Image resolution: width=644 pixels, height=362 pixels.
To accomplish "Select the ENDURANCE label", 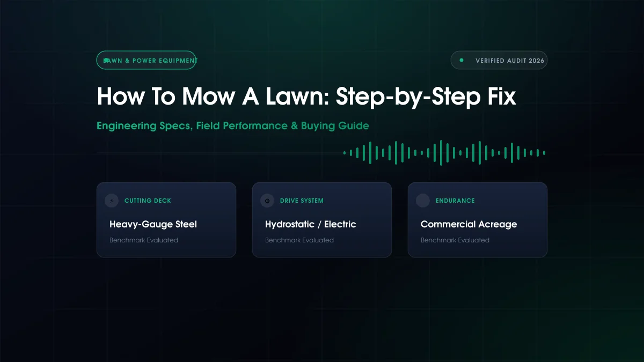I will pos(455,201).
